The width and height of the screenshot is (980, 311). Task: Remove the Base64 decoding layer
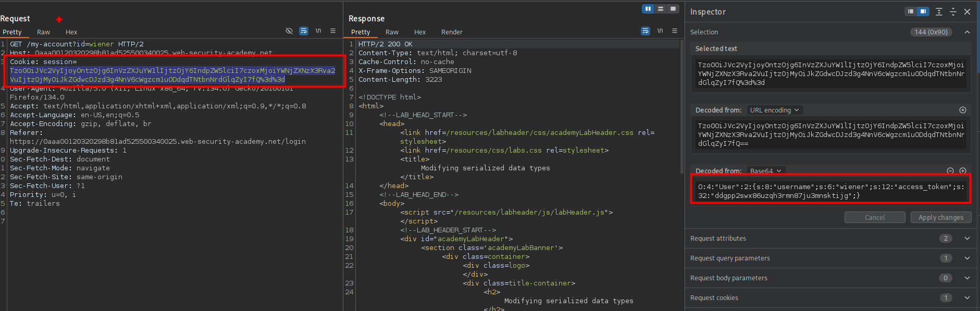tap(950, 171)
